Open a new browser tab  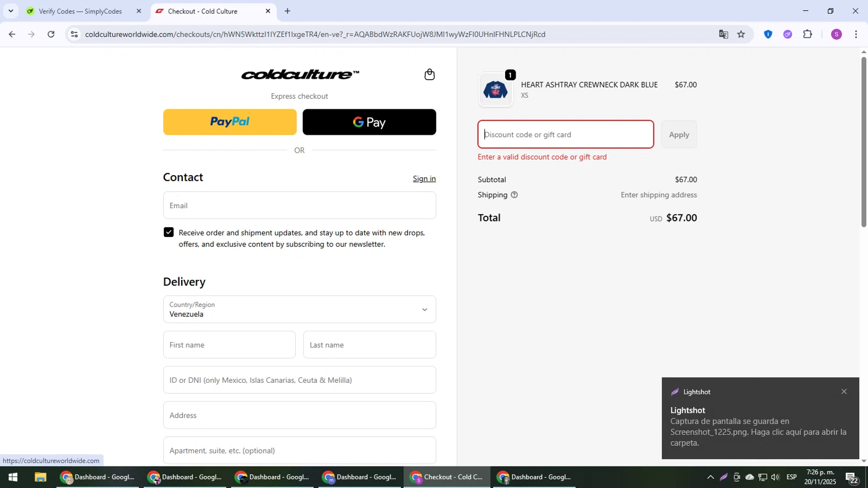tap(288, 11)
